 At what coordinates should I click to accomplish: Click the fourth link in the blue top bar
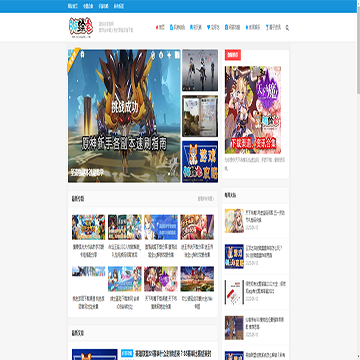(119, 6)
